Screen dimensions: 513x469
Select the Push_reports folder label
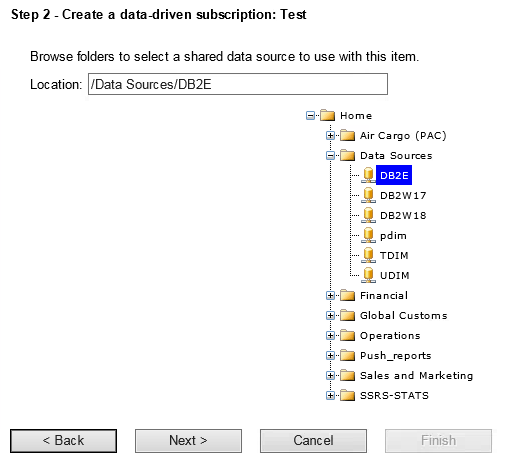[x=396, y=356]
